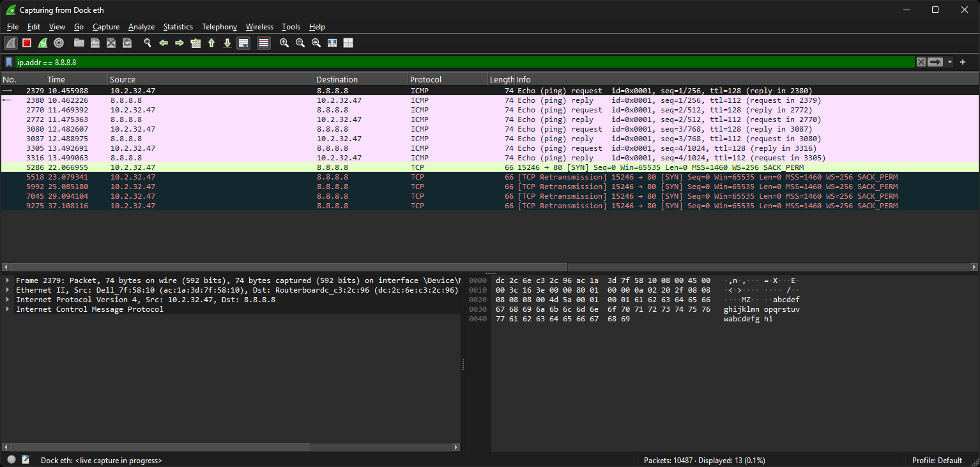Toggle auto-scroll during live capture

pos(243,43)
